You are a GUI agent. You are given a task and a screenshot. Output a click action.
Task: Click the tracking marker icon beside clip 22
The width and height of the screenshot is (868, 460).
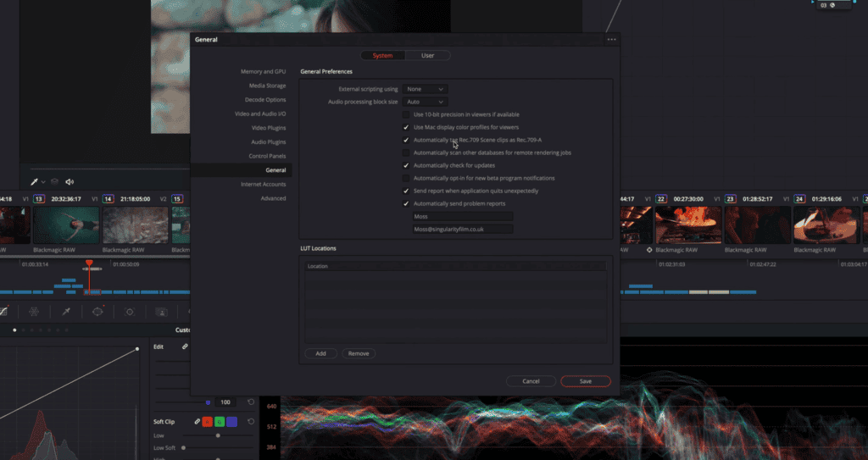coord(649,250)
